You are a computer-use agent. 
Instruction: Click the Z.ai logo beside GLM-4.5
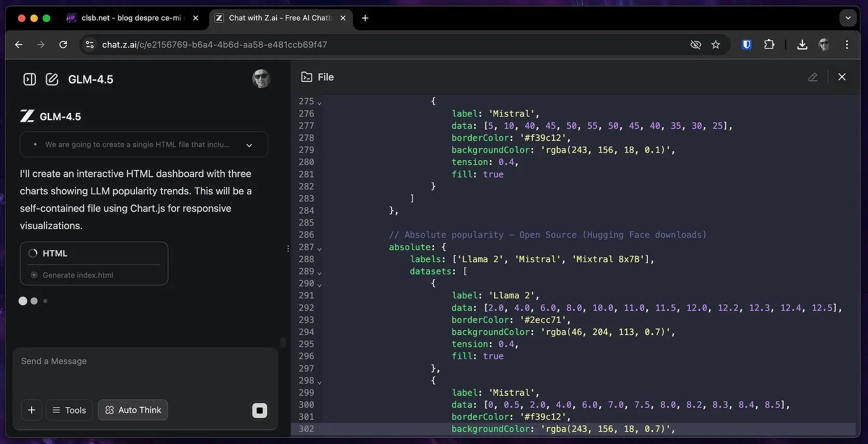coord(27,116)
